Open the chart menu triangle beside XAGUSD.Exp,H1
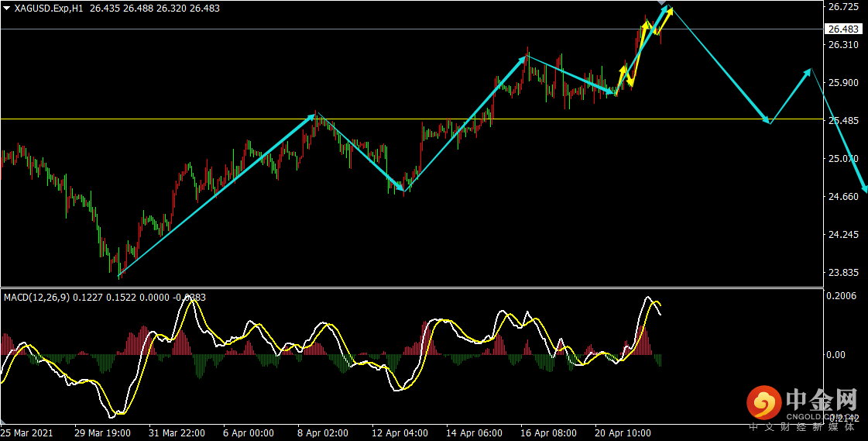This screenshot has height=441, width=868. click(7, 9)
